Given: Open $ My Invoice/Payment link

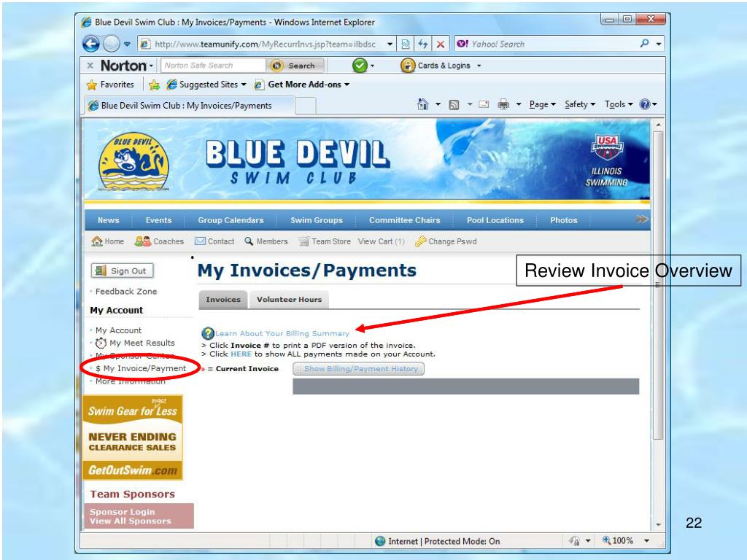Looking at the screenshot, I should 141,368.
